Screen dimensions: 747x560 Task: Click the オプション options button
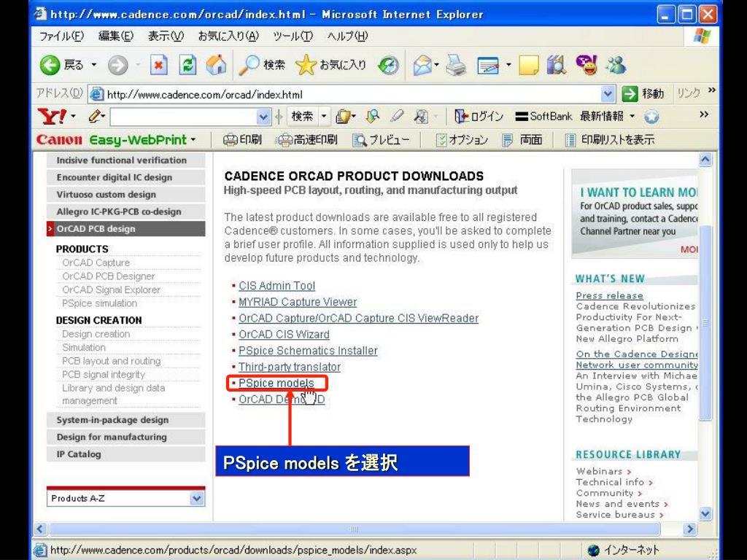tap(462, 139)
